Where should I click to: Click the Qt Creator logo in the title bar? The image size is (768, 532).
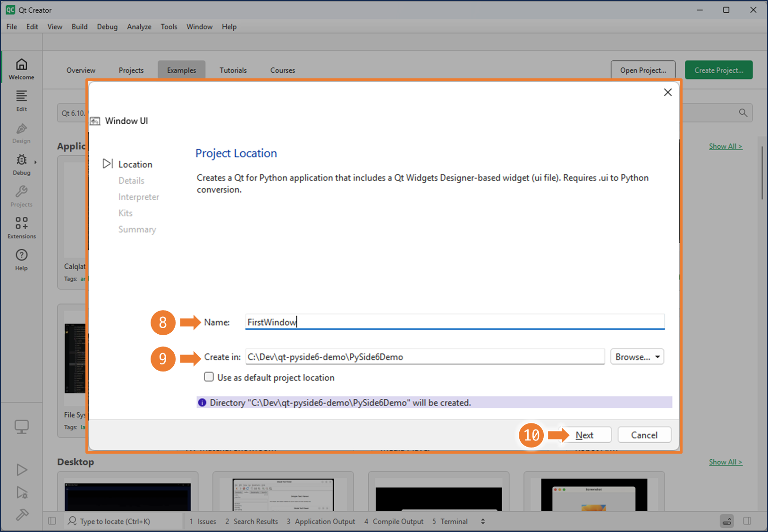(10, 10)
